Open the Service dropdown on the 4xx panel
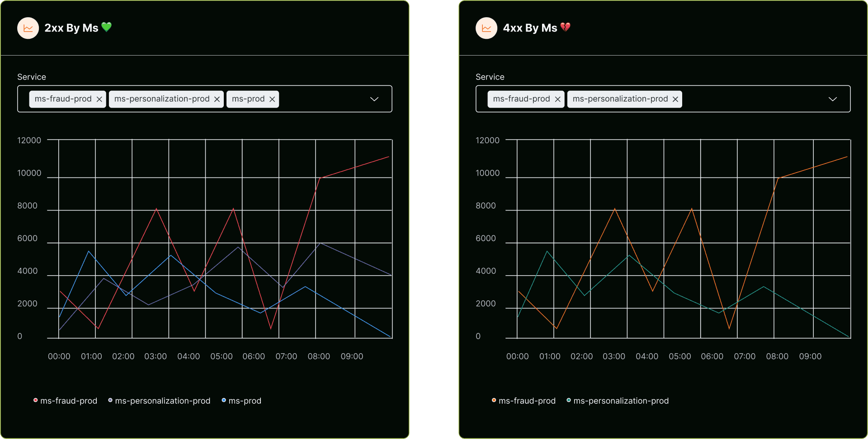Screen dimensions: 868x439 tap(833, 99)
